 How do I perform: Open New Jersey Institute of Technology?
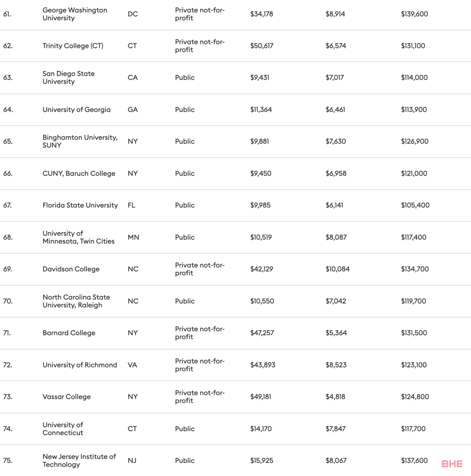(x=79, y=460)
